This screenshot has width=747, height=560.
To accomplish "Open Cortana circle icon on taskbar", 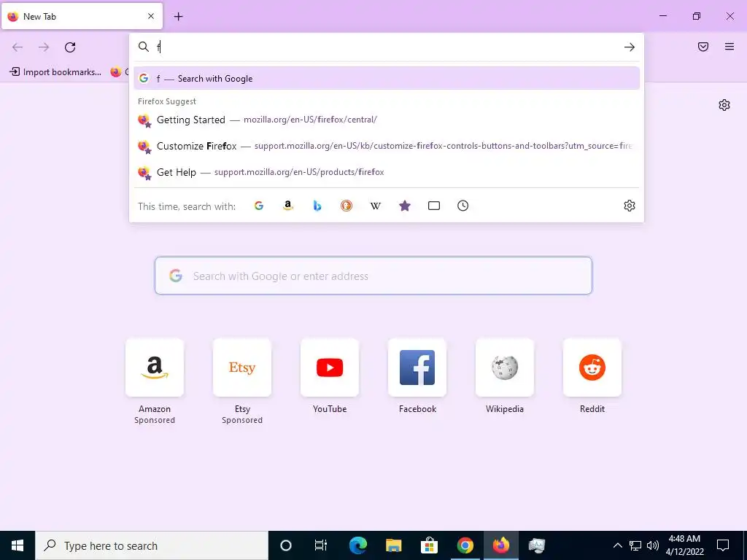I will (286, 545).
